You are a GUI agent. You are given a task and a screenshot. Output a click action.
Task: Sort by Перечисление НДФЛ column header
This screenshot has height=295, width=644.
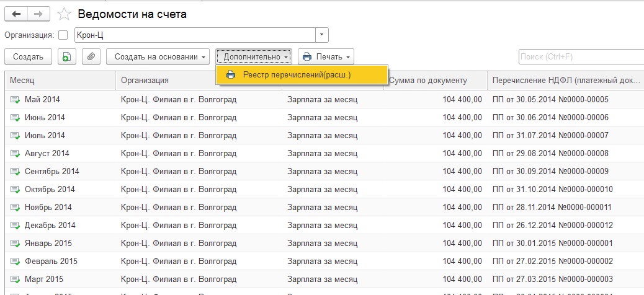pos(566,81)
